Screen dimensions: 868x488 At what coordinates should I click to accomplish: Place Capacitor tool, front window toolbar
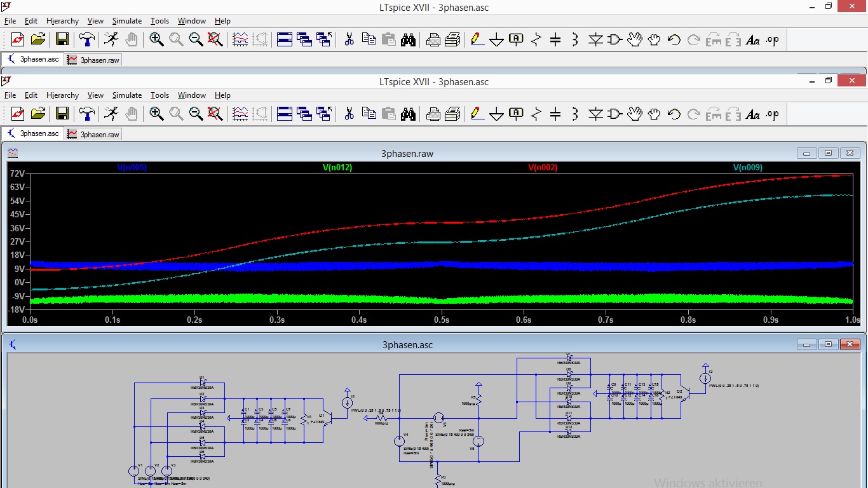point(555,114)
